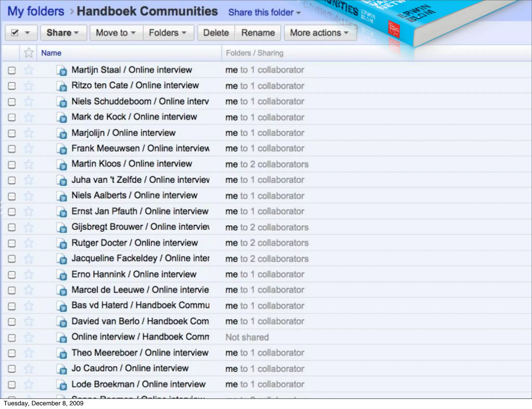
Task: Open Gijsbregt Brouwer / Online interview
Action: [x=140, y=227]
